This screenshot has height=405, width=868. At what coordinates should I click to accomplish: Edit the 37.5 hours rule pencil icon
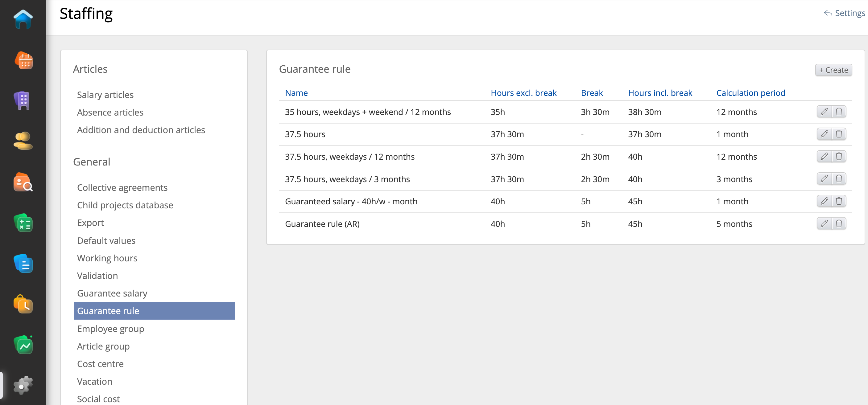point(824,134)
